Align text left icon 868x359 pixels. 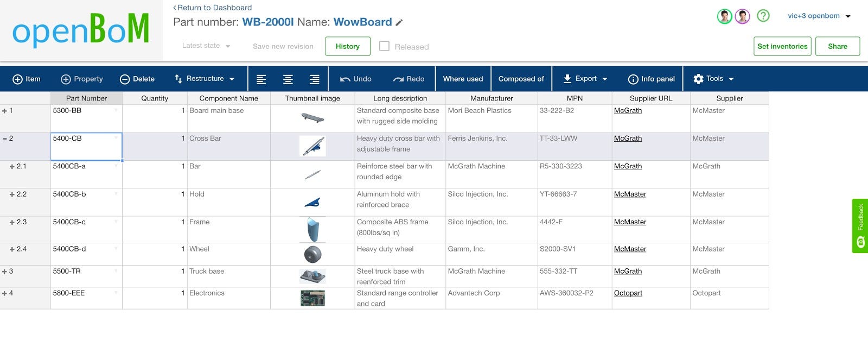coord(261,79)
